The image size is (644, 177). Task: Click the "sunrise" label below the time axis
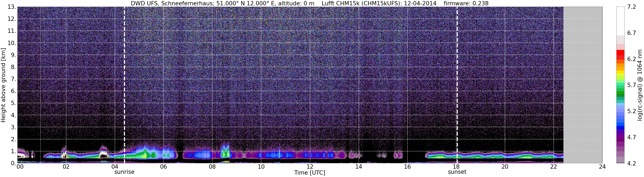[124, 172]
